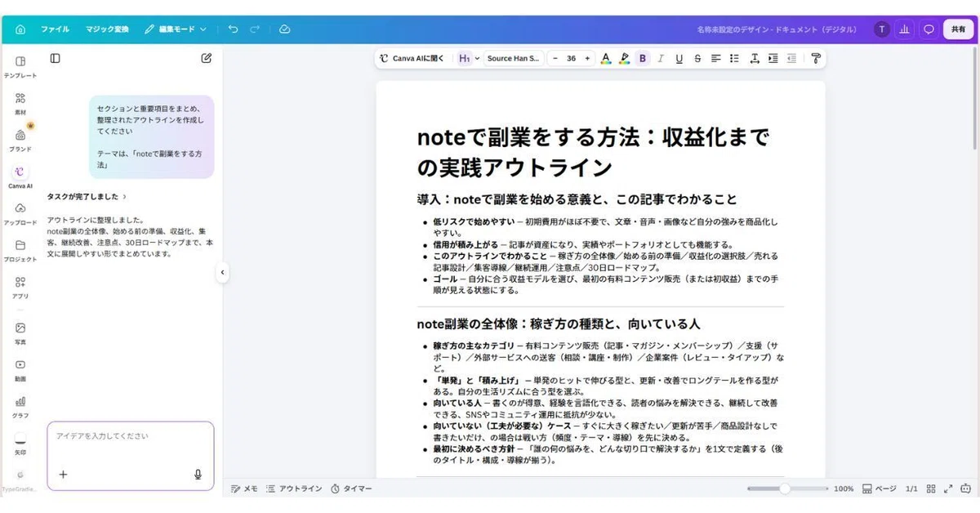Image resolution: width=980 pixels, height=513 pixels.
Task: Click Canva AIに聞く button
Action: tap(412, 59)
